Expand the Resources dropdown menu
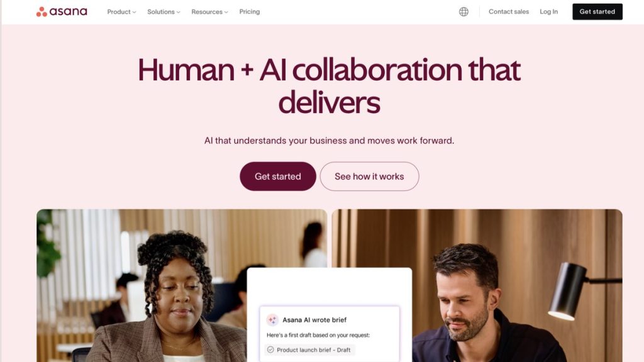Screen dimensions: 644x362 pyautogui.click(x=209, y=12)
